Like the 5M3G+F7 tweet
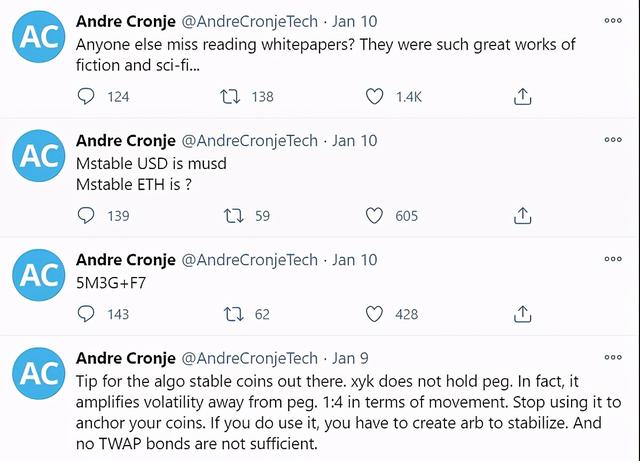This screenshot has width=640, height=461. pyautogui.click(x=375, y=314)
